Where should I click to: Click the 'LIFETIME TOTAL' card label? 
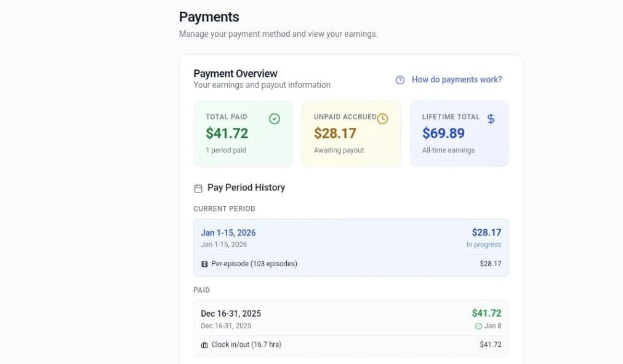coord(451,117)
